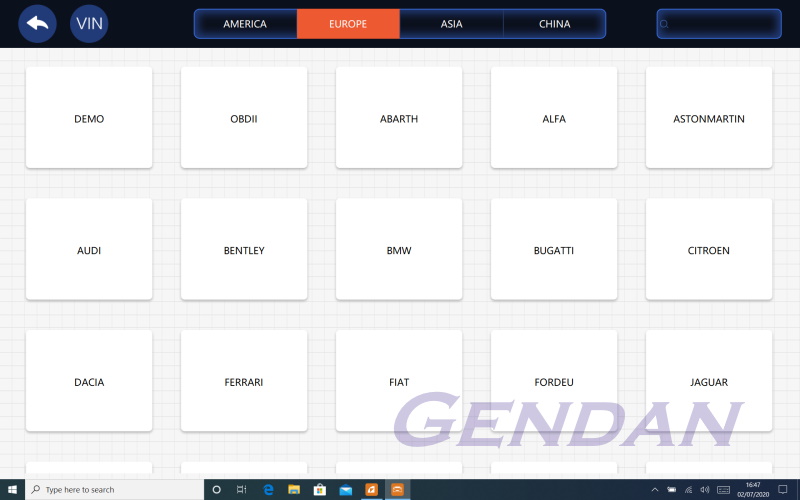Switch to the ASIA tab
Screen dimensions: 800x500
(x=452, y=24)
